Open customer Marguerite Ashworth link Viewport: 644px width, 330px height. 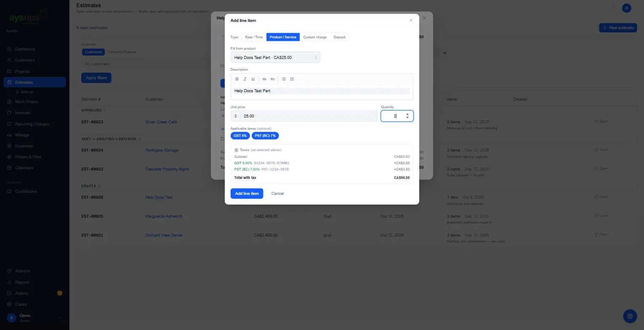(x=164, y=216)
